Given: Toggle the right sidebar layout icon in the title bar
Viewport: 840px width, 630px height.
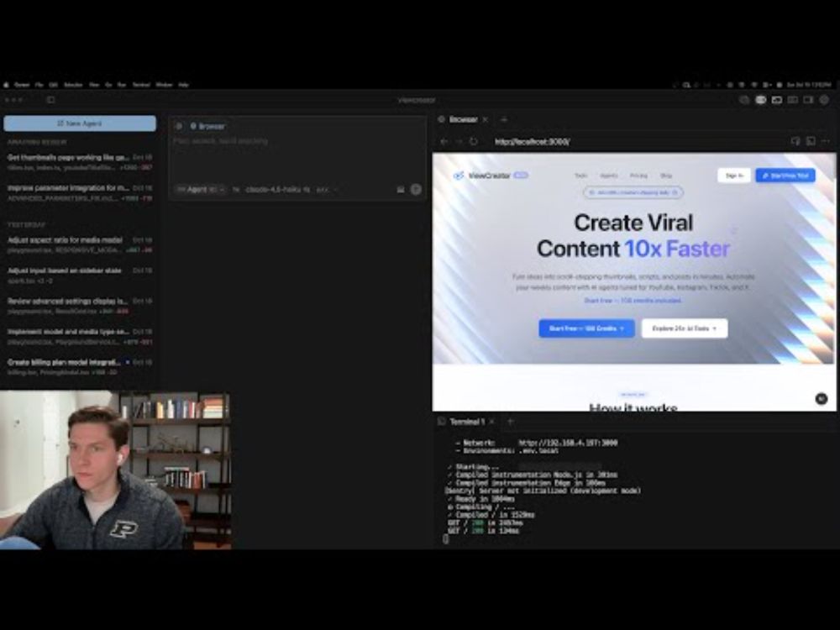Looking at the screenshot, I should pyautogui.click(x=808, y=100).
